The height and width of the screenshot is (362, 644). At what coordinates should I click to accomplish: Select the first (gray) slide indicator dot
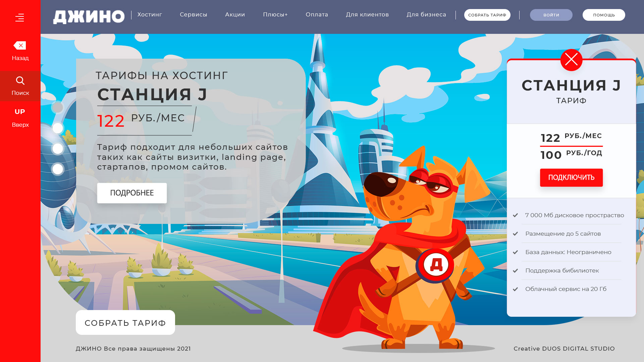[x=58, y=107]
